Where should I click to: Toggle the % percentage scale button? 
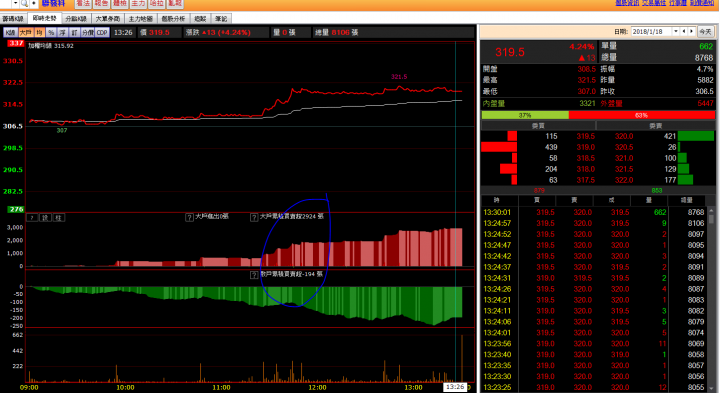[x=51, y=33]
